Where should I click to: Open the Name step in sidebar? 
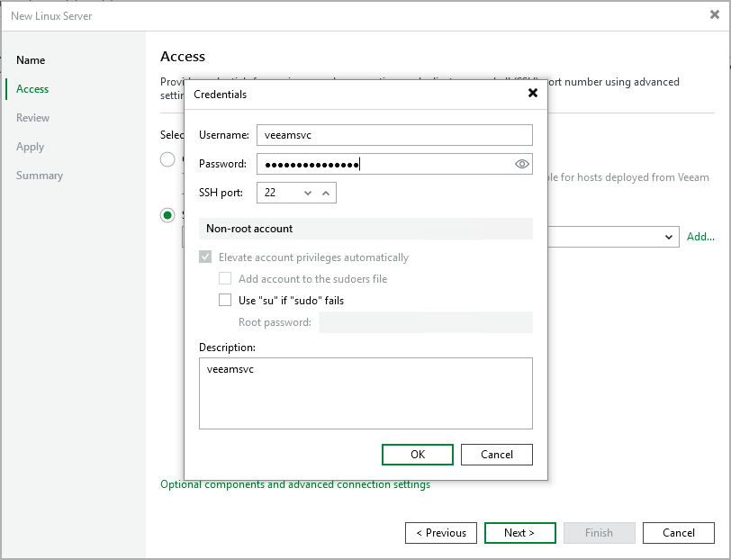tap(31, 60)
